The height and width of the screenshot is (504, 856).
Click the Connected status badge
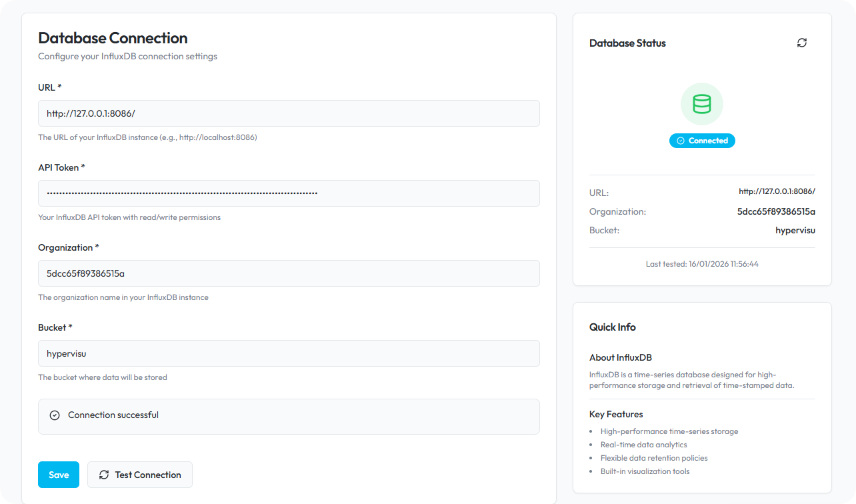pos(702,141)
